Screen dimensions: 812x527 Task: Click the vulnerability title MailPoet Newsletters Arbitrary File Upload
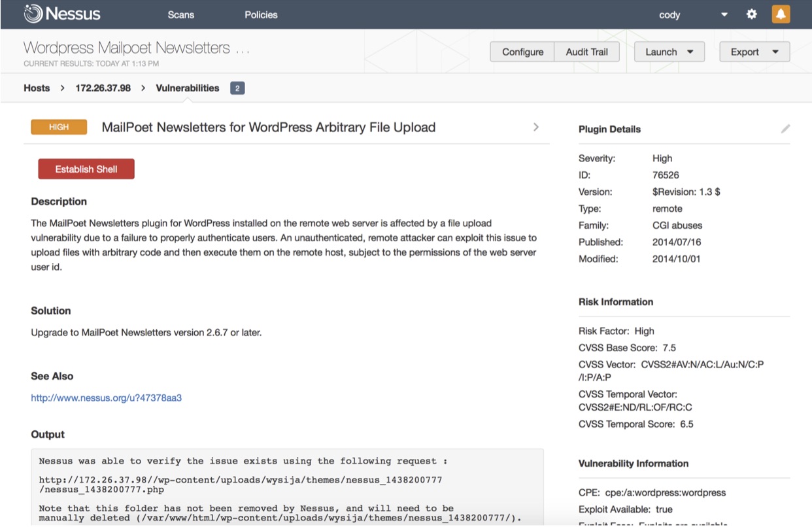pyautogui.click(x=269, y=127)
